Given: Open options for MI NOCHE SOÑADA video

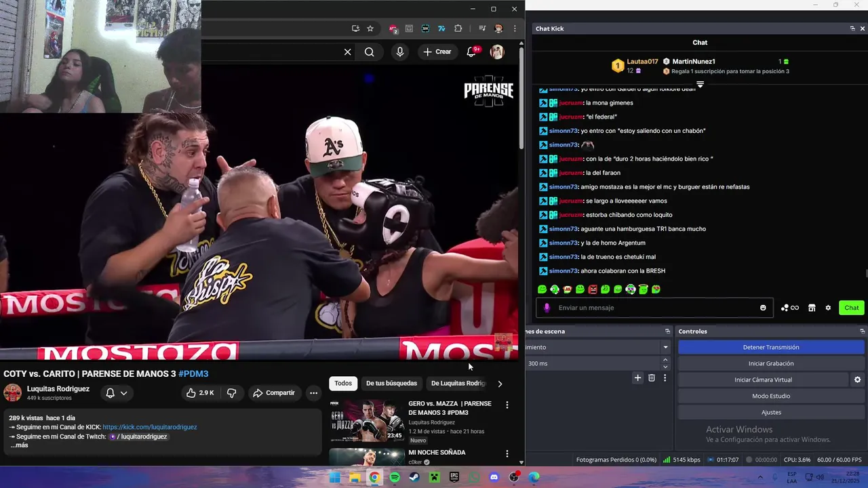Looking at the screenshot, I should pos(507,453).
